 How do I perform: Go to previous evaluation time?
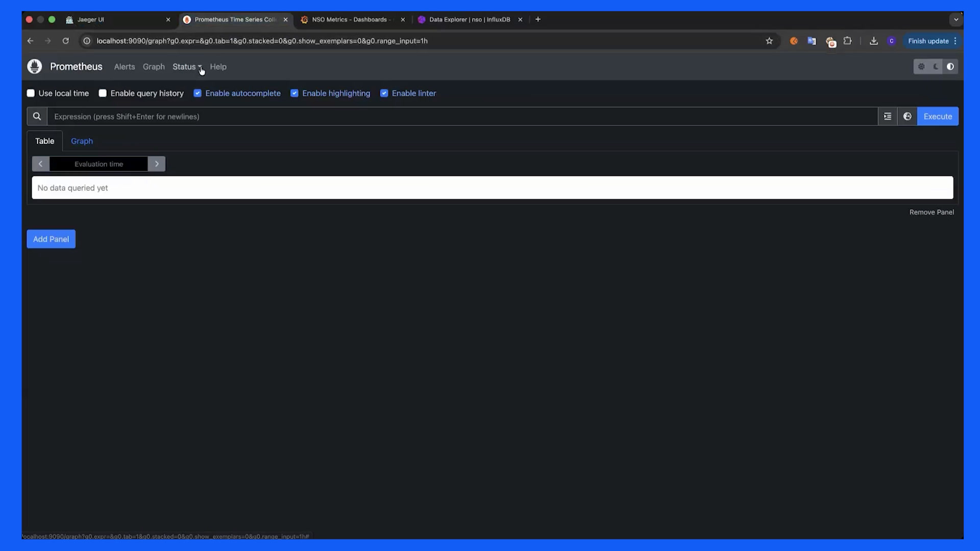click(40, 164)
